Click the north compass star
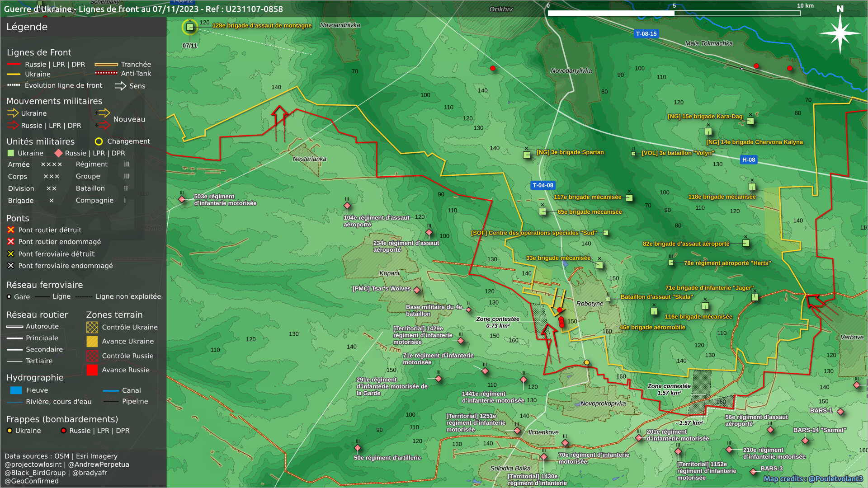The width and height of the screenshot is (868, 488). click(x=840, y=33)
